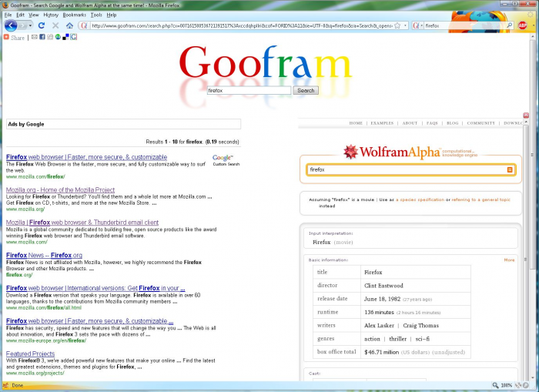
Task: Click the Goofram favicon in the address bar
Action: [84, 25]
